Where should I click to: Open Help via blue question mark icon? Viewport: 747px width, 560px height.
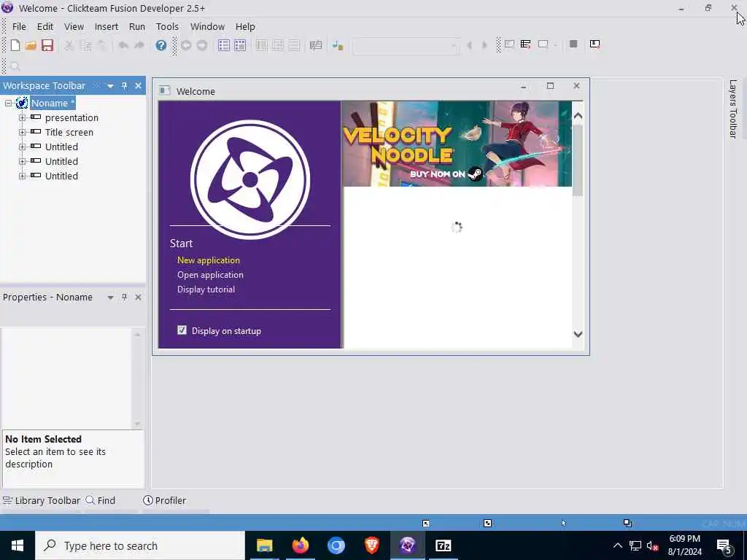coord(161,45)
